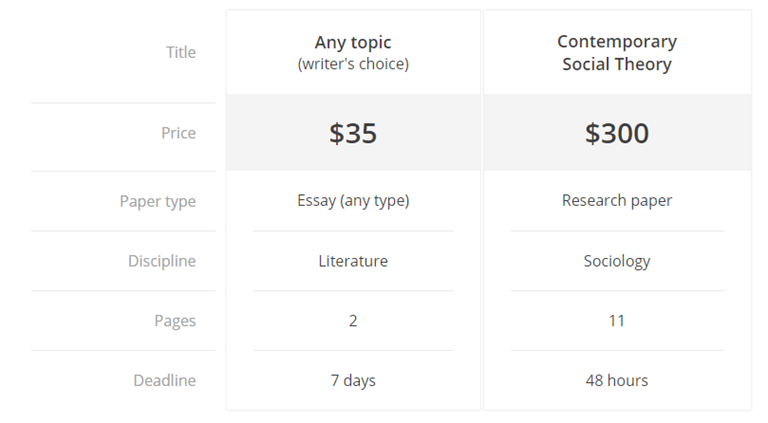The height and width of the screenshot is (423, 768).
Task: Click the $300 price cell
Action: pyautogui.click(x=617, y=133)
